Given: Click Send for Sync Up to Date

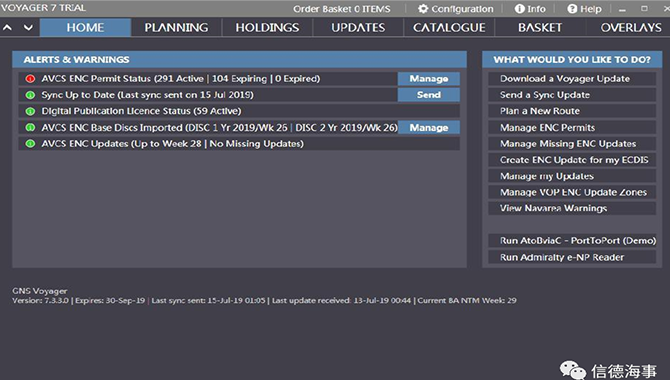Looking at the screenshot, I should (x=429, y=95).
